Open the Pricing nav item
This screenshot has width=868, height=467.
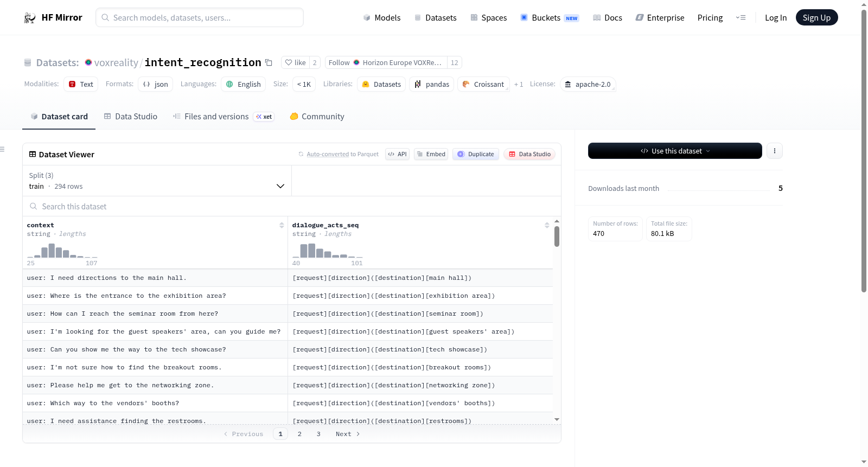(710, 17)
